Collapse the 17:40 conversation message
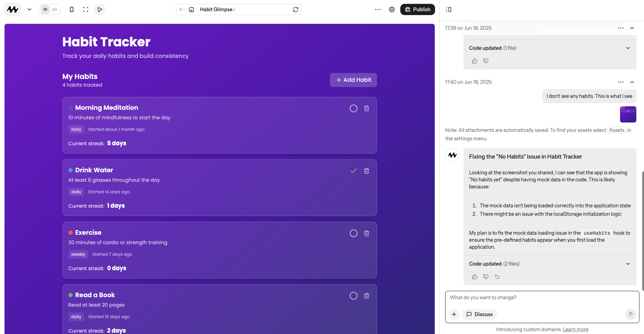Screen dimensions: 644x334 click(x=632, y=82)
